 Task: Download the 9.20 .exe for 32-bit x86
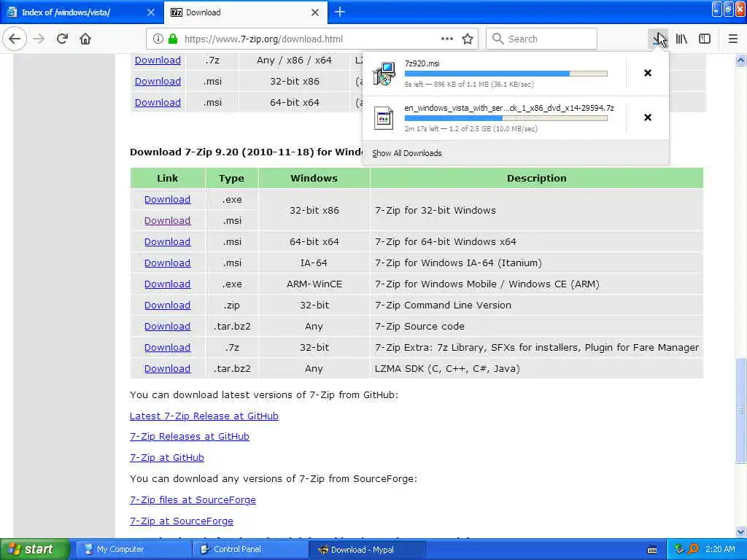click(x=167, y=200)
